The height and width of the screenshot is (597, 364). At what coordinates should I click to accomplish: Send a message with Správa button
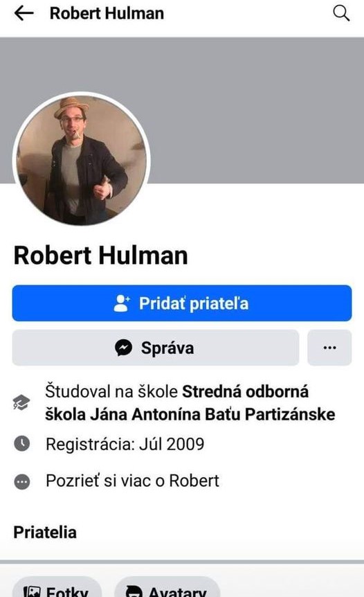coord(156,348)
